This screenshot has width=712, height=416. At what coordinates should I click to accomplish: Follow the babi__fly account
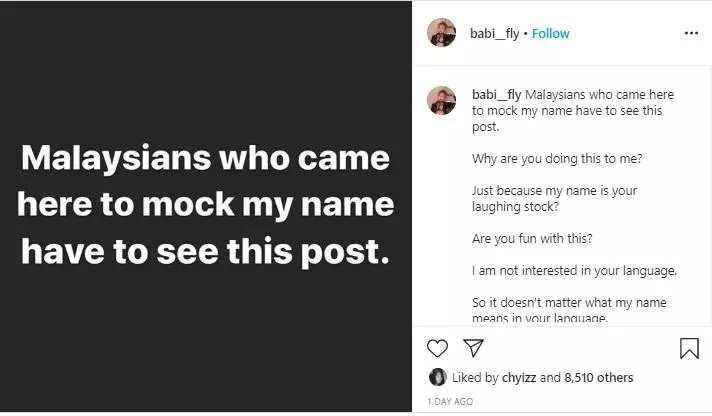pos(550,34)
